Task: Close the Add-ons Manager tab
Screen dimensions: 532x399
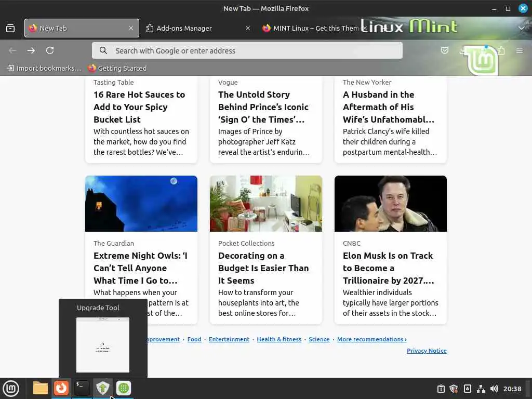Action: [x=248, y=28]
